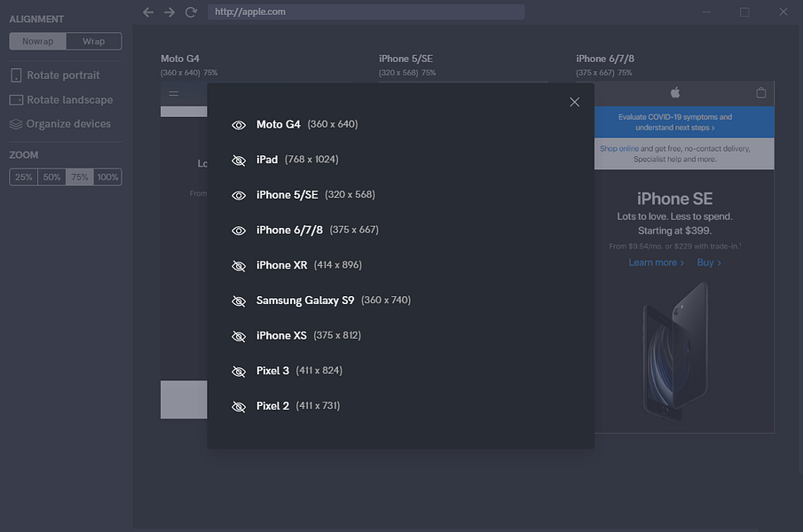Click the iPhone SE product image
803x532 pixels.
tap(675, 352)
